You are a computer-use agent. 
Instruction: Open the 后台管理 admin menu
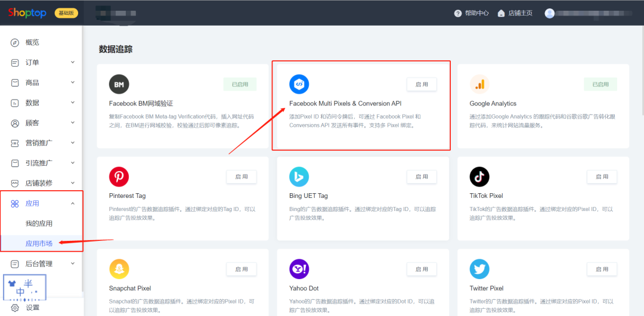pos(39,264)
